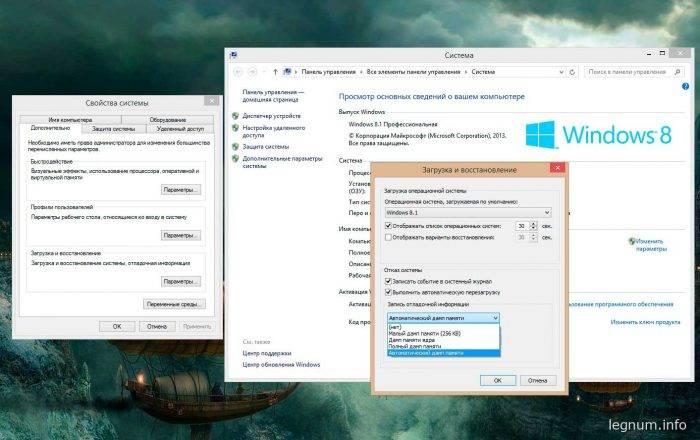Click the shield icon beside Настройка удаленного доступа

click(235, 128)
